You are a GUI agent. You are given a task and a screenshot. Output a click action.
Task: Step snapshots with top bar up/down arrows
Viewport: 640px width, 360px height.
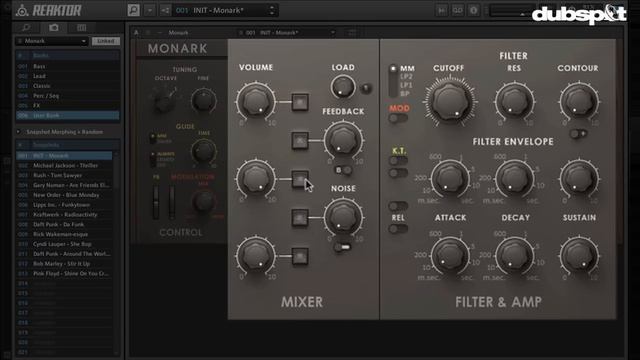[272, 10]
